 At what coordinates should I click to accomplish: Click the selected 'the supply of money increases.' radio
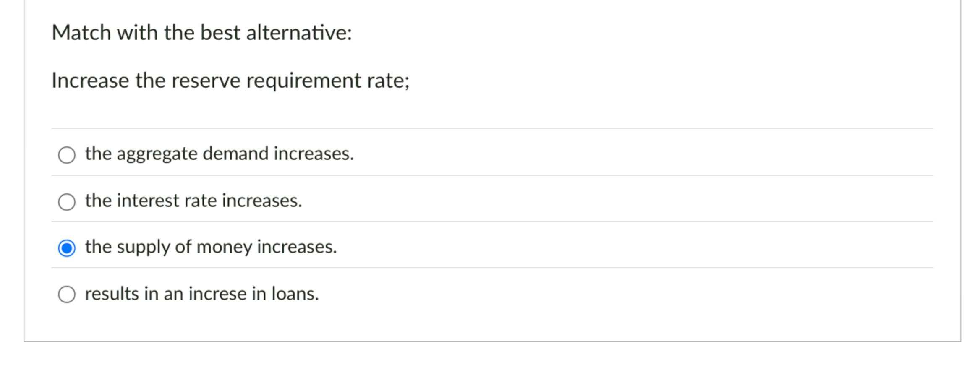[67, 248]
